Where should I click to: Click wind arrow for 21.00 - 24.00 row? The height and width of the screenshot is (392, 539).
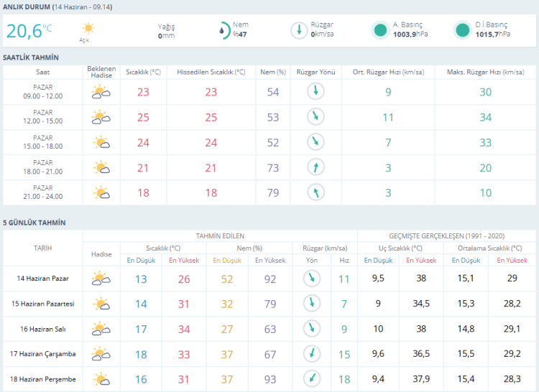click(315, 192)
